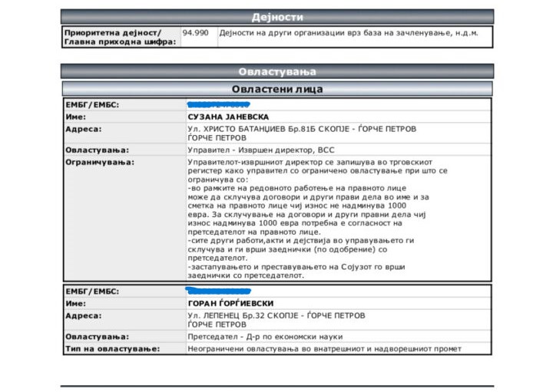Click the Адреса label beside ХРИСТО БАТАНЏИЕВ
The image size is (556, 392).
(x=83, y=130)
